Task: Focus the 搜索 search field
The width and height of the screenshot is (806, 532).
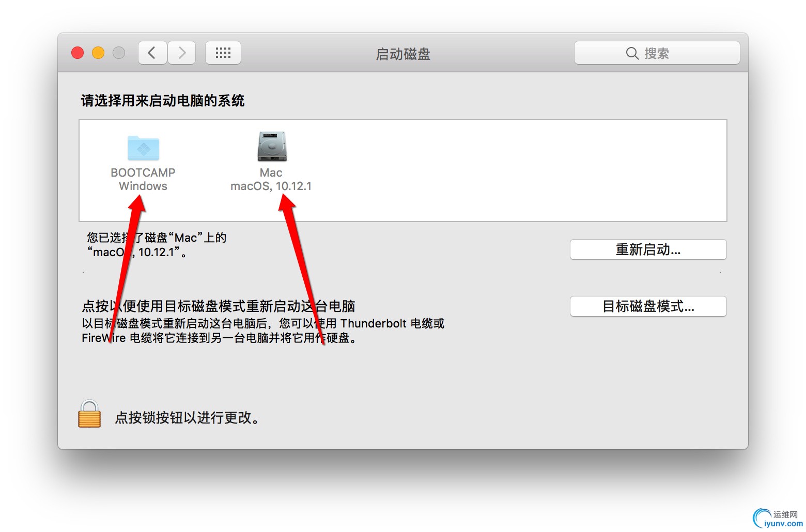Action: click(657, 53)
